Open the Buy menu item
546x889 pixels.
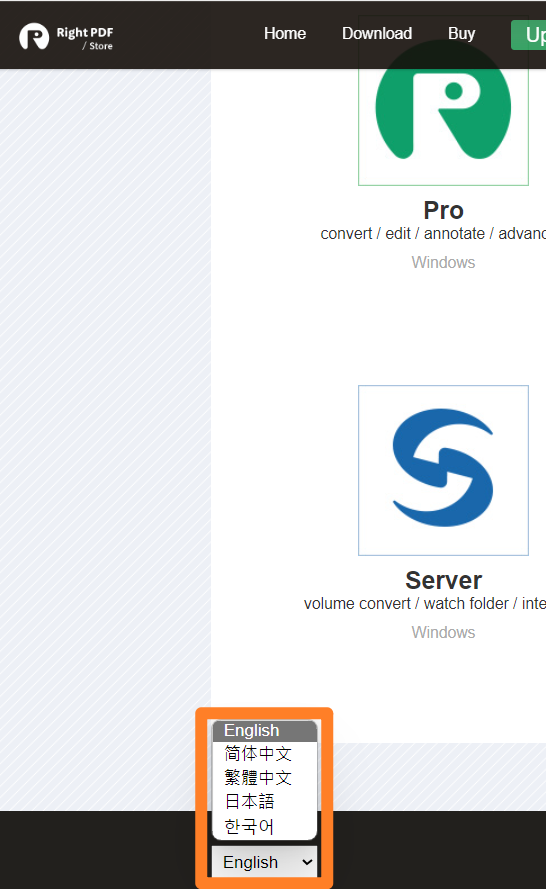(x=462, y=33)
